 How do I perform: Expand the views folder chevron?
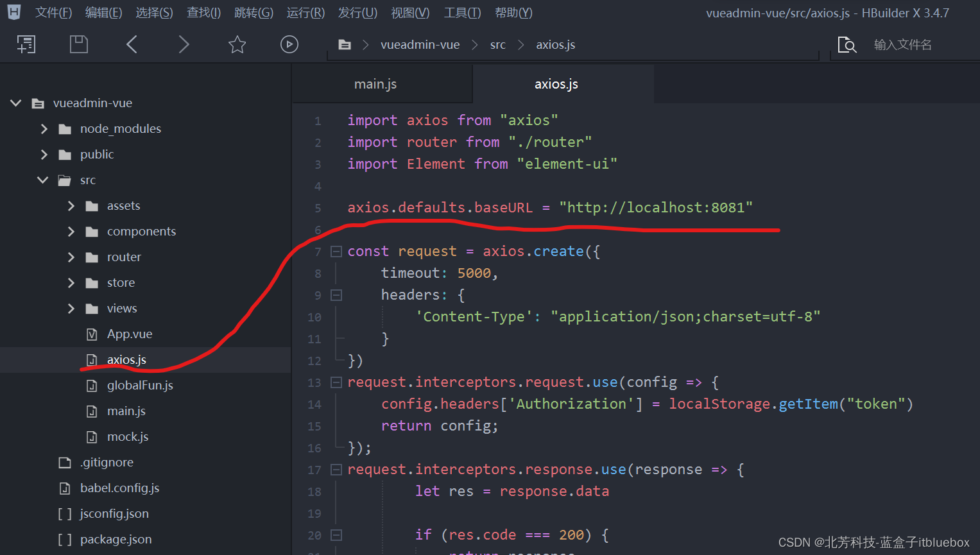pos(71,308)
